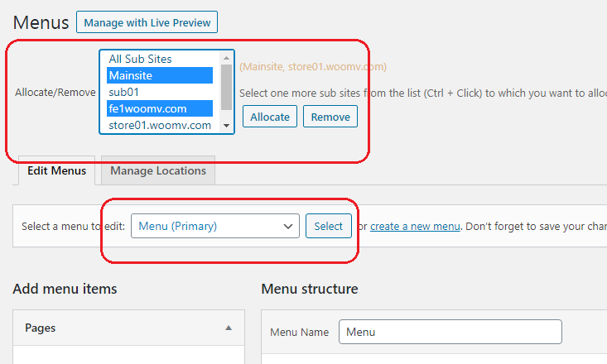The width and height of the screenshot is (607, 364).
Task: Pick sub01 from the sub sites list
Action: 160,92
